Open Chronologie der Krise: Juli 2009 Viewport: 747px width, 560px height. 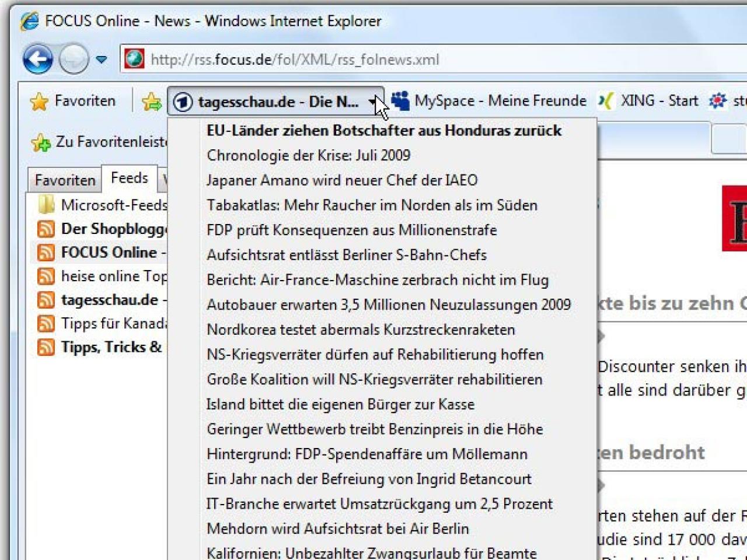coord(383,155)
